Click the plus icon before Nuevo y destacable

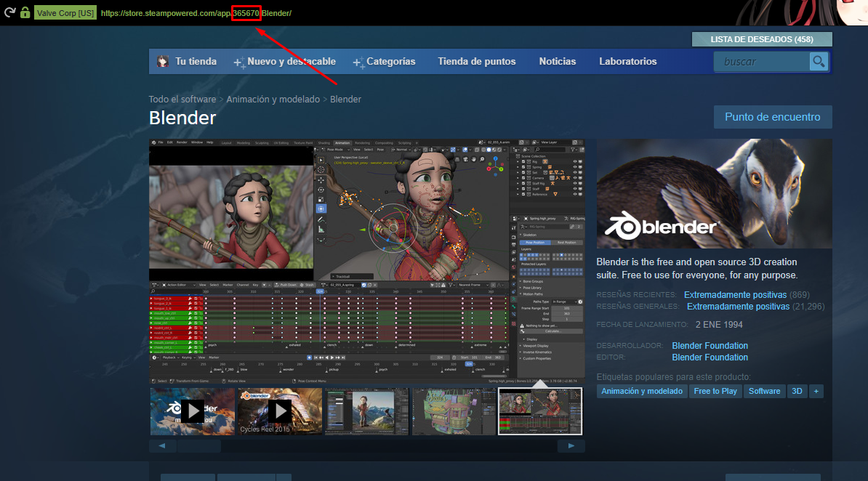click(x=238, y=62)
